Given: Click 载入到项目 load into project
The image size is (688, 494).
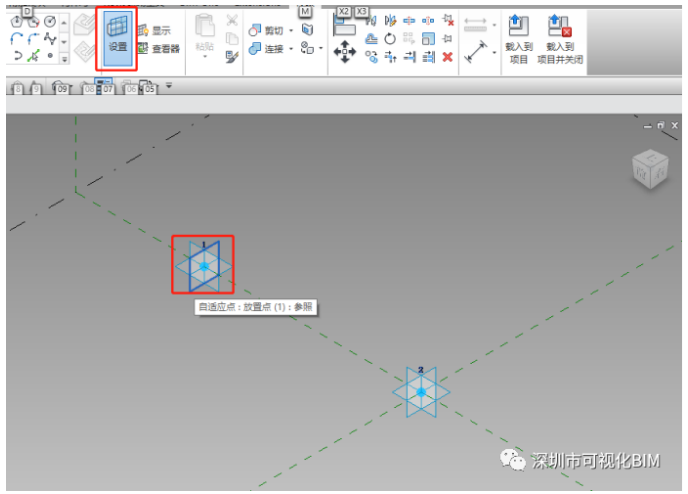Looking at the screenshot, I should point(519,39).
